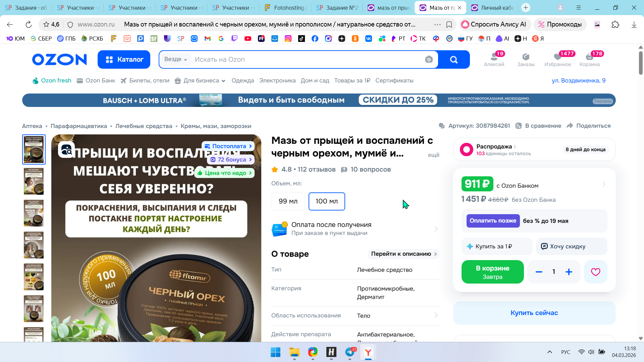Open the Везде search scope dropdown

(175, 59)
